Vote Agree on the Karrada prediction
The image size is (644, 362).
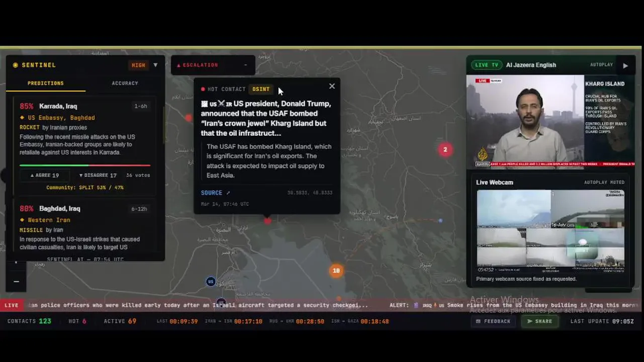(45, 175)
